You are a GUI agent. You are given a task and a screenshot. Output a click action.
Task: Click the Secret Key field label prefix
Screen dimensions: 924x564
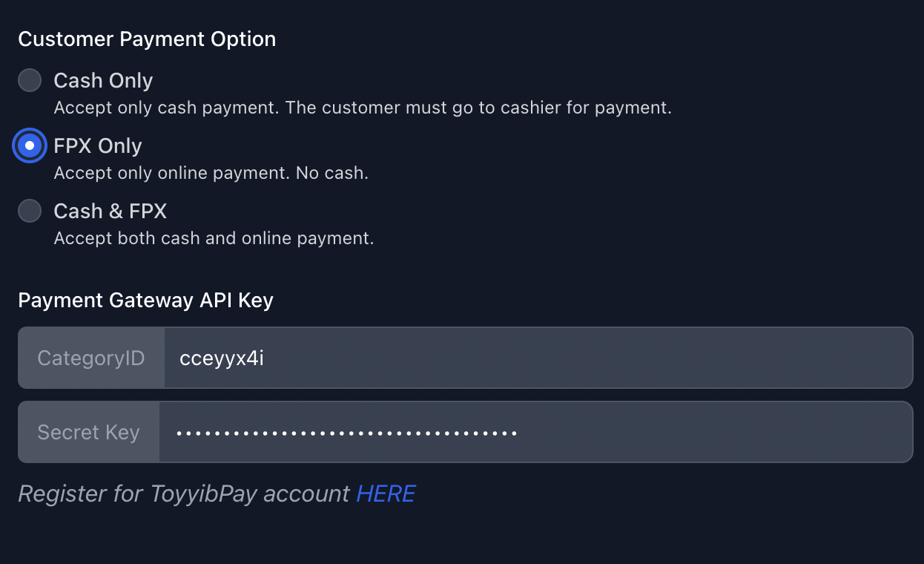point(88,431)
